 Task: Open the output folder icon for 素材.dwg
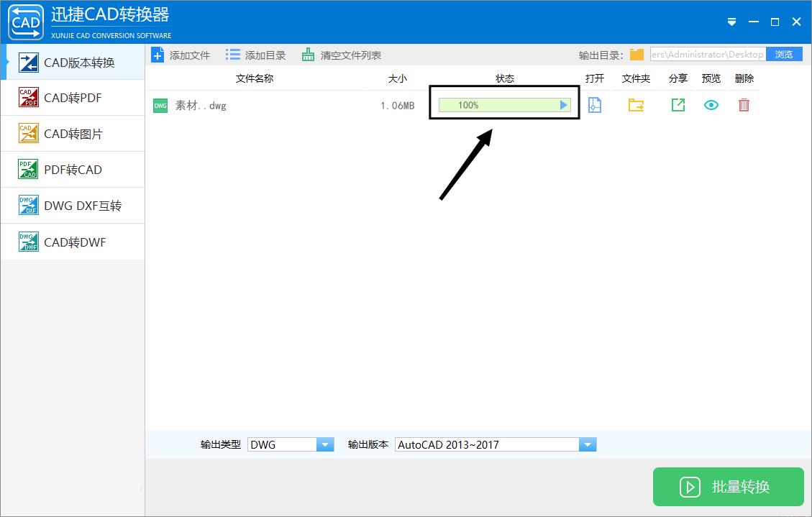[635, 104]
